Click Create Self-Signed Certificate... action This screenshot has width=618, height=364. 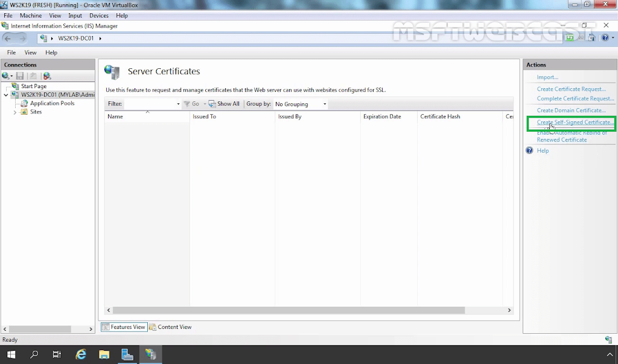575,123
